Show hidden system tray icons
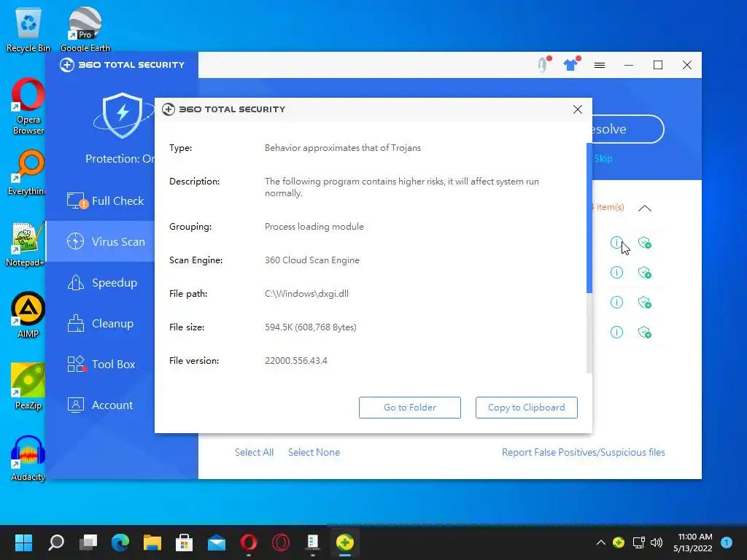 601,542
